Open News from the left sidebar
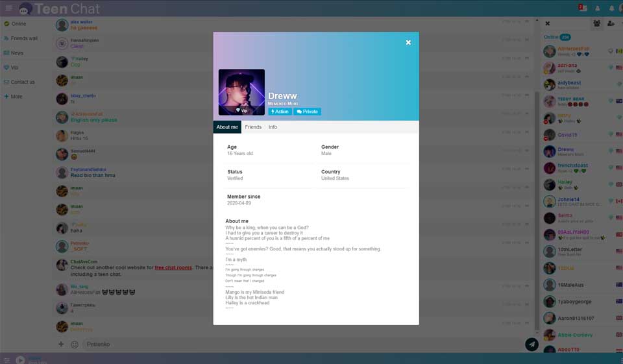The width and height of the screenshot is (623, 364). pyautogui.click(x=17, y=53)
